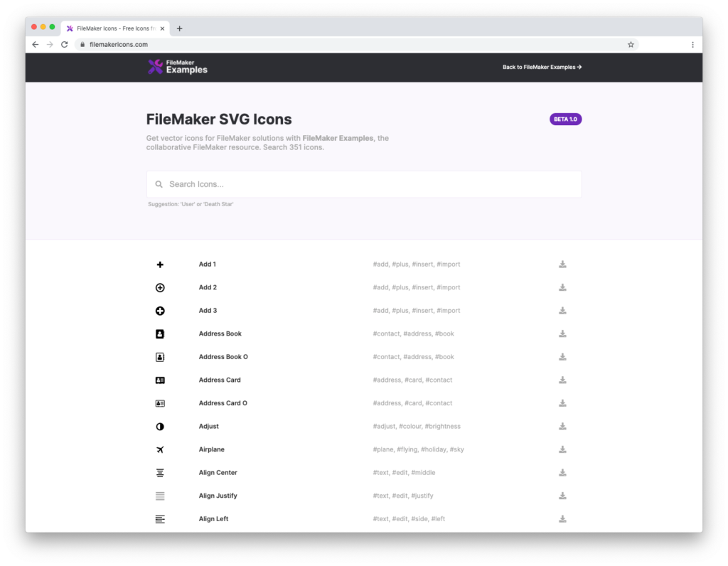Screen dimensions: 728x566
Task: Close the FileMaker Icons tab
Action: [x=162, y=28]
